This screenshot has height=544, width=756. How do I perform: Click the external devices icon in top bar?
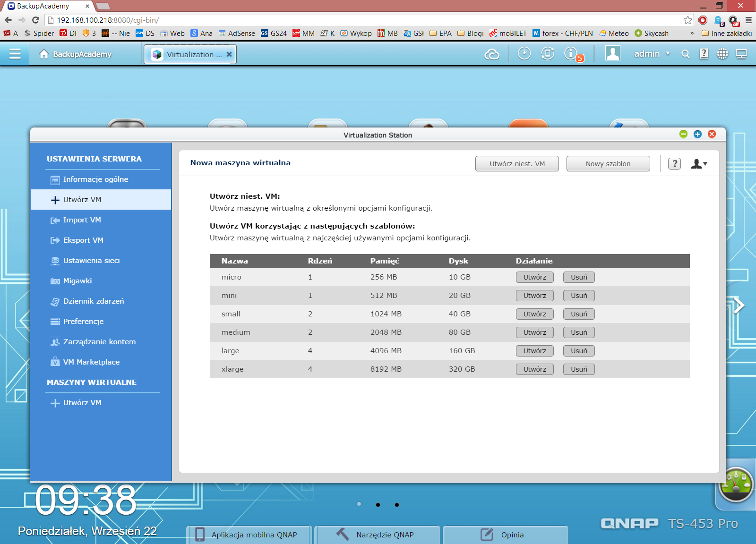(548, 54)
